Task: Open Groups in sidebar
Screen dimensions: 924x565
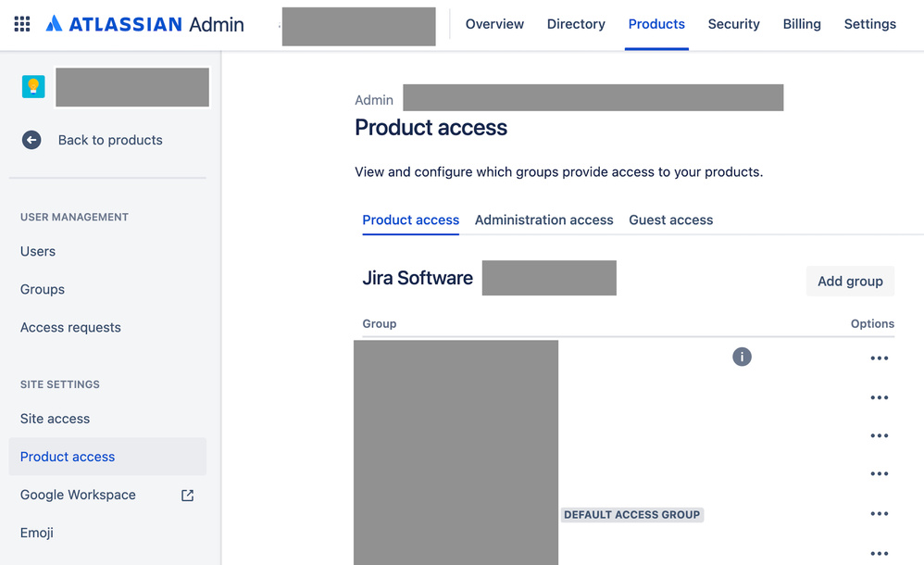Action: click(x=43, y=290)
